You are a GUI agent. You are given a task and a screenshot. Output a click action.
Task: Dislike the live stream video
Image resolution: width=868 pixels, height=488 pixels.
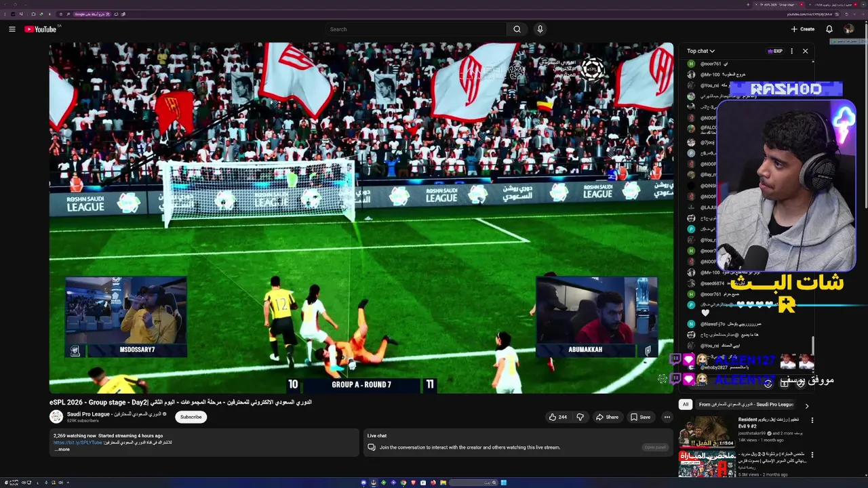580,417
